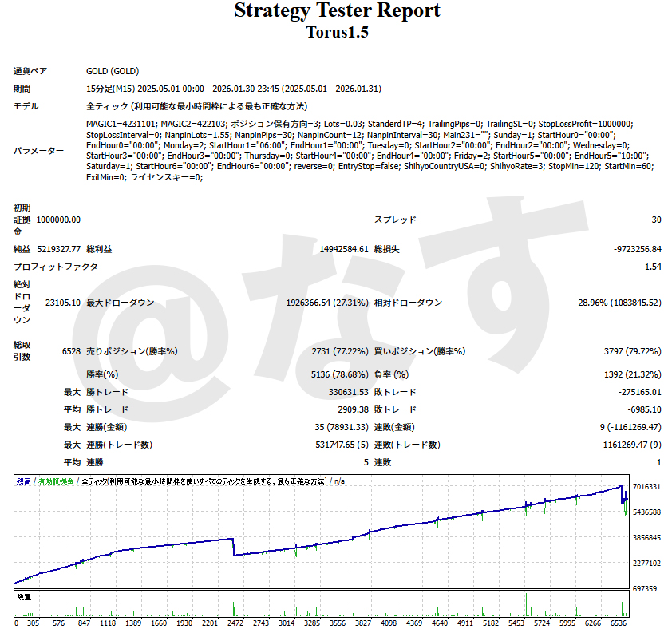The height and width of the screenshot is (629, 672).
Task: Click the 残高 legend label on chart
Action: [x=23, y=481]
